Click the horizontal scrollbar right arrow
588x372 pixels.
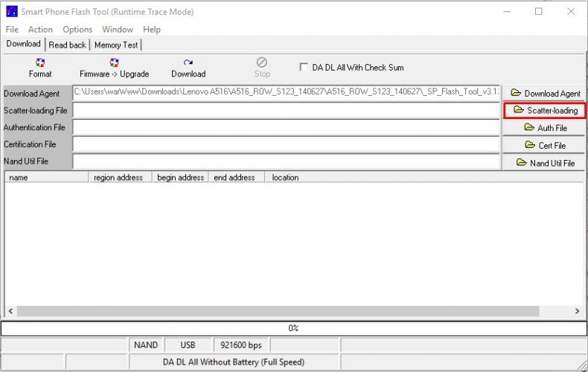[x=577, y=311]
